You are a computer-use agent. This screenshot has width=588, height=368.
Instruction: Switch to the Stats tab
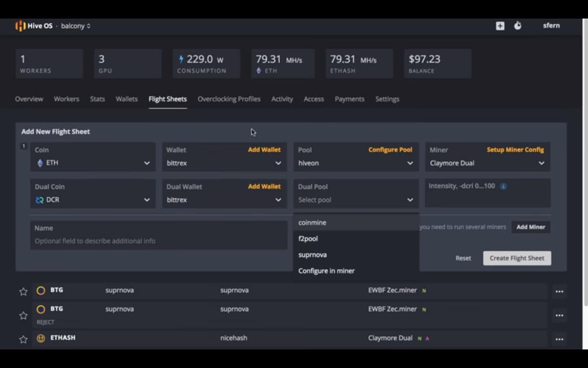[97, 99]
